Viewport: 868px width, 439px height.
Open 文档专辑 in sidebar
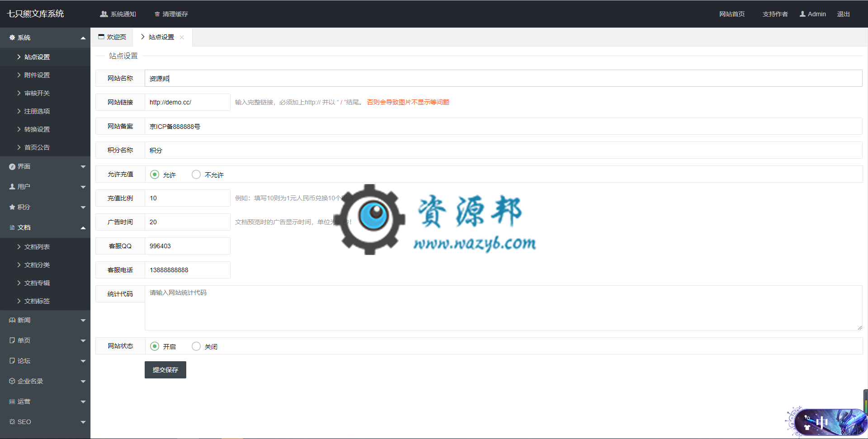[x=45, y=283]
